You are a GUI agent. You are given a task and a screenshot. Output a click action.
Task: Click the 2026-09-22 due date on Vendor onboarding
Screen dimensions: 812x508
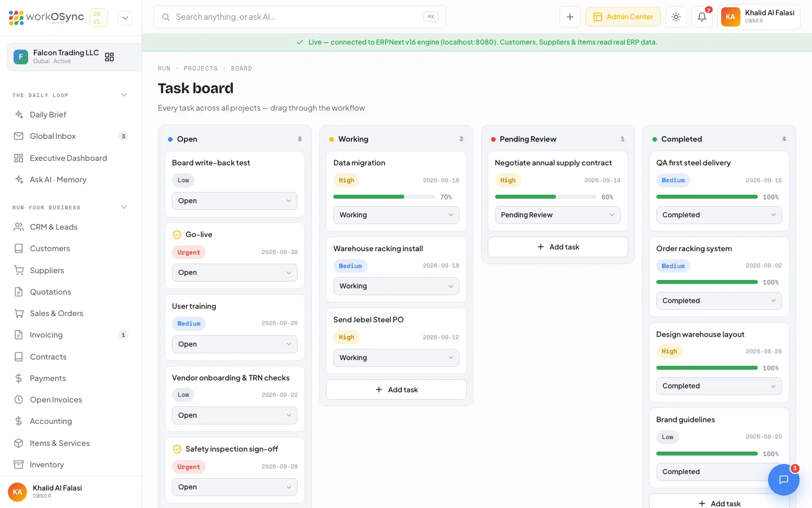[280, 395]
